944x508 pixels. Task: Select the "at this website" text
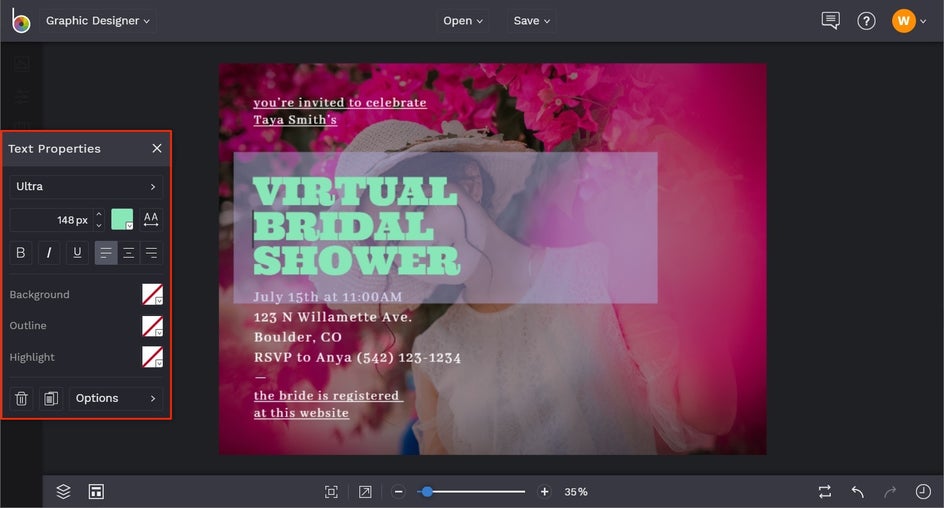(301, 413)
